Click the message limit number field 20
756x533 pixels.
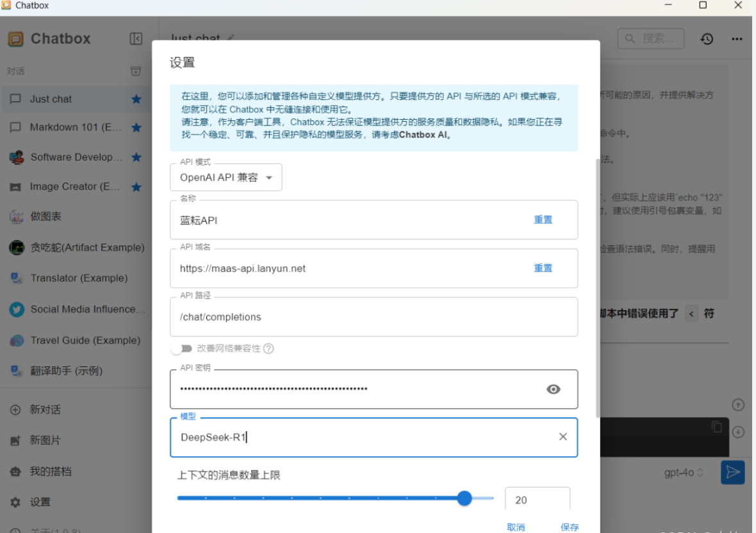pyautogui.click(x=537, y=500)
